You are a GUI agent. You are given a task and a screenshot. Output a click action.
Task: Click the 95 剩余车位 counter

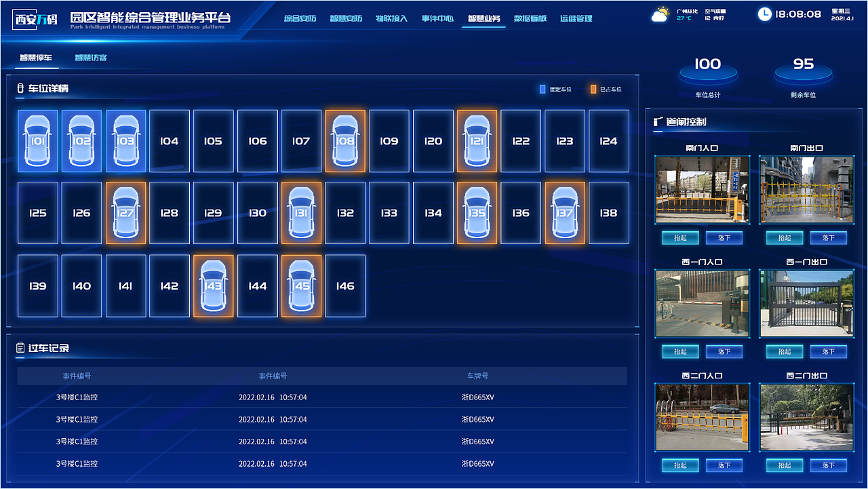pyautogui.click(x=804, y=76)
